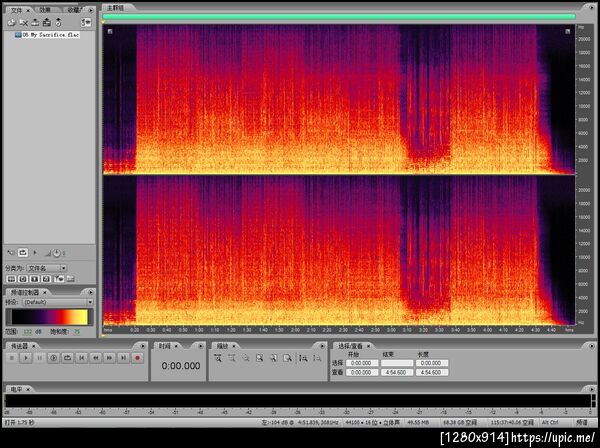Click the 0:00.000 time display
The width and height of the screenshot is (600, 448).
181,366
